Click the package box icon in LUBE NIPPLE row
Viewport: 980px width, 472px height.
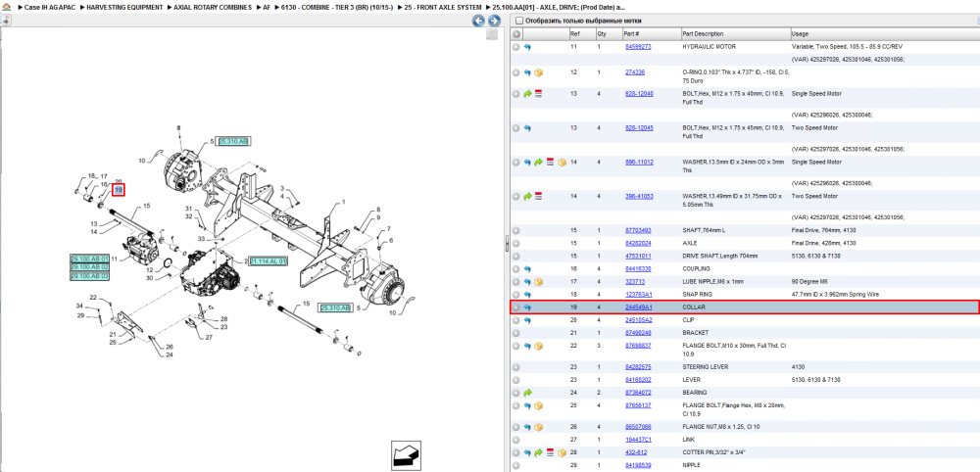(x=538, y=282)
